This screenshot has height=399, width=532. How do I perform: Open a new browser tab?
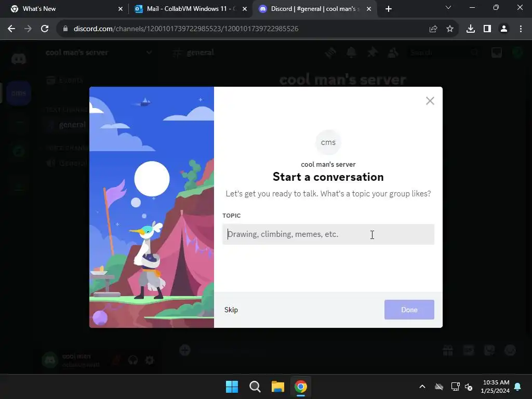[389, 9]
